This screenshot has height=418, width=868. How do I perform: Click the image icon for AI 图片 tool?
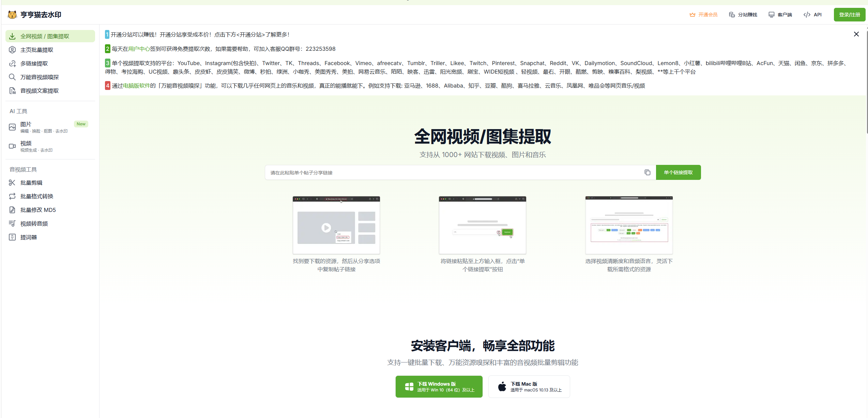(x=12, y=127)
